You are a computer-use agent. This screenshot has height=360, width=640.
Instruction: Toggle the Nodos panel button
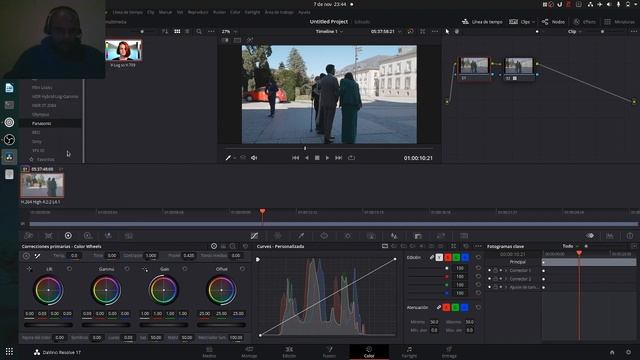pos(553,22)
